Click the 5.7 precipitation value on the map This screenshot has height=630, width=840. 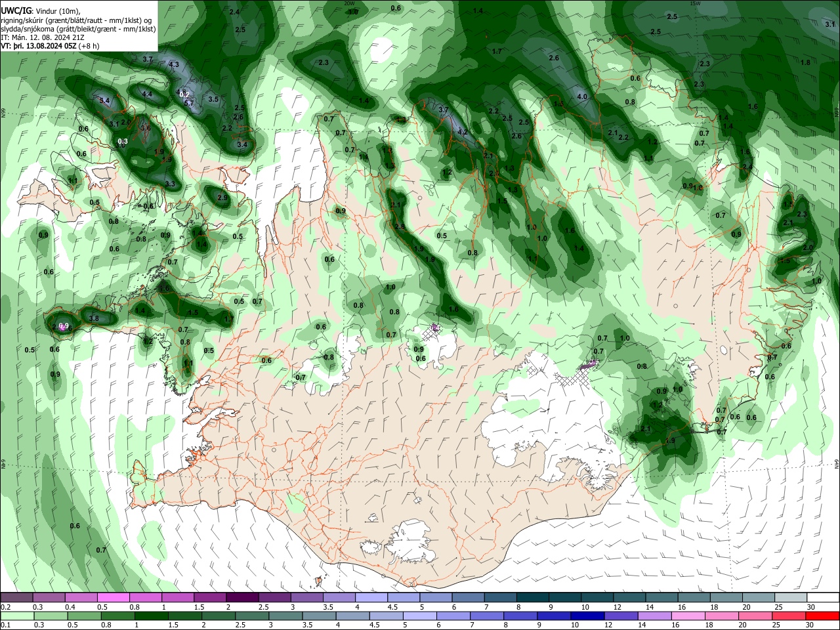[x=189, y=103]
